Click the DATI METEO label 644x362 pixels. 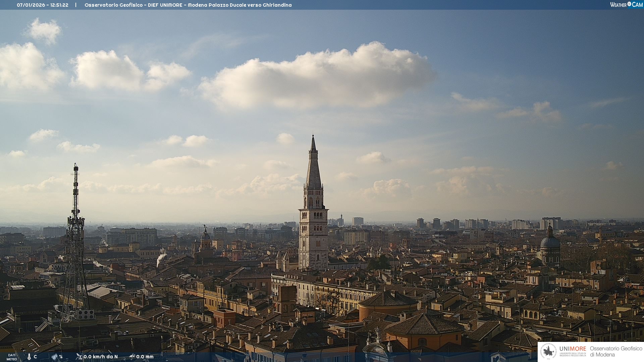pyautogui.click(x=12, y=357)
